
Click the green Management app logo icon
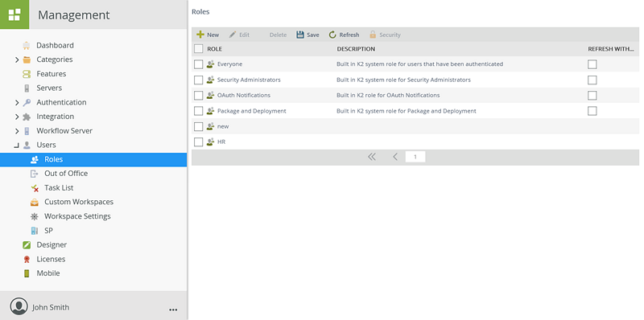[x=14, y=14]
